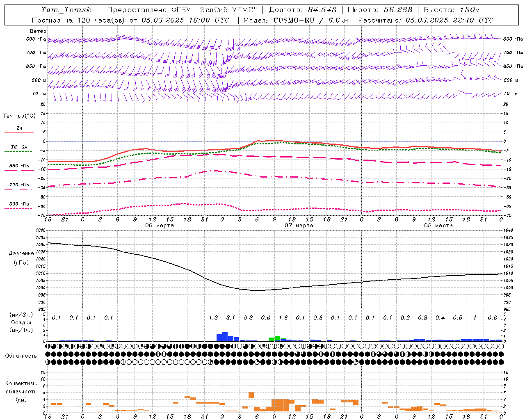Image resolution: width=525 pixels, height=420 pixels.
Task: Click the Долгота: 84.543 value
Action: [303, 10]
